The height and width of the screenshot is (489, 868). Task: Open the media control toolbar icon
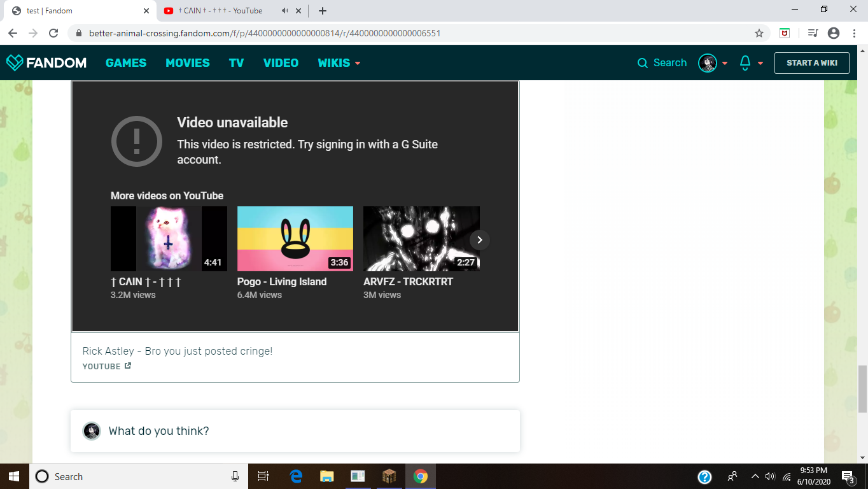click(812, 33)
